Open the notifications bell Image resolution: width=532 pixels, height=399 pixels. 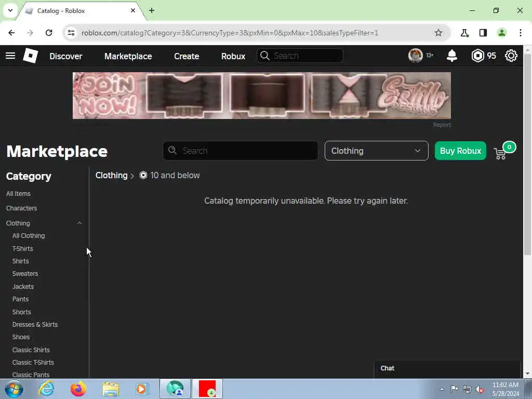tap(451, 56)
